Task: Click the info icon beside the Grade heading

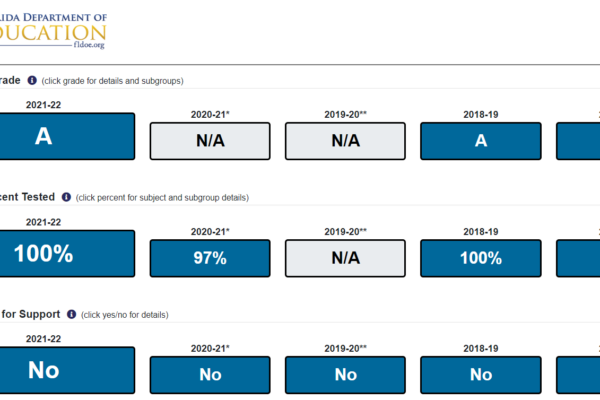Action: (x=32, y=80)
